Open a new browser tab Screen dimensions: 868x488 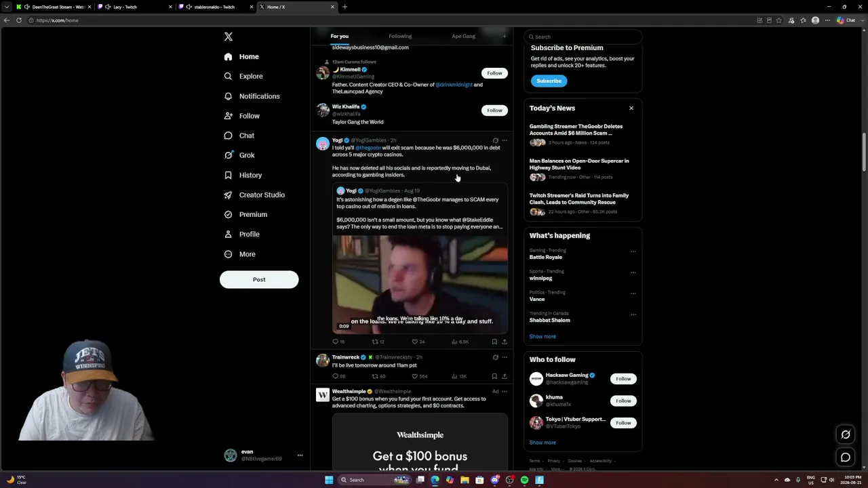point(344,7)
